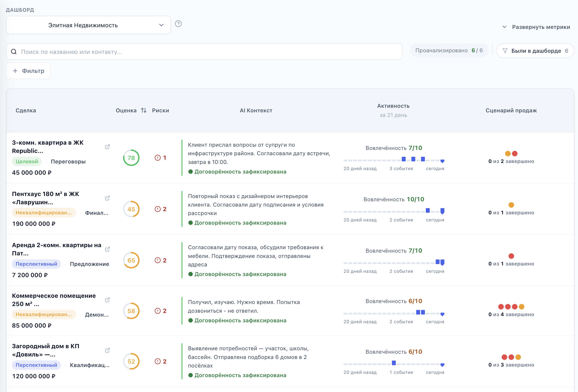This screenshot has height=392, width=578.
Task: Click score circle 45 for Пентхаус deal
Action: tap(131, 209)
